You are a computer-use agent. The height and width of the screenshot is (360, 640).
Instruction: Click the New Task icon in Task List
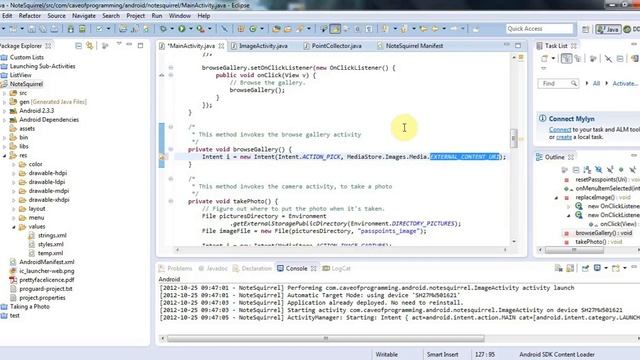click(544, 59)
